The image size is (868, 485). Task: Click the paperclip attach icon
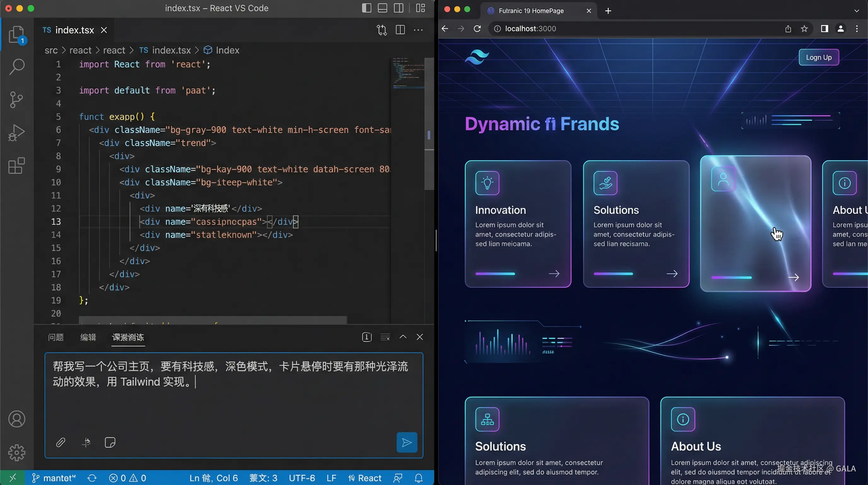pyautogui.click(x=61, y=442)
